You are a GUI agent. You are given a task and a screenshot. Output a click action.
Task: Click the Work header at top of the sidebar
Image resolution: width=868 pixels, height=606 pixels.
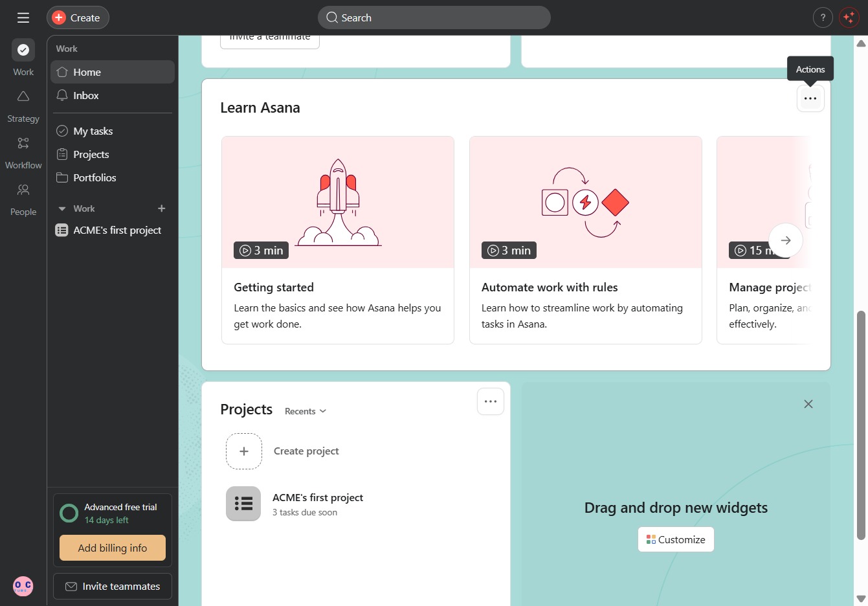pyautogui.click(x=67, y=49)
